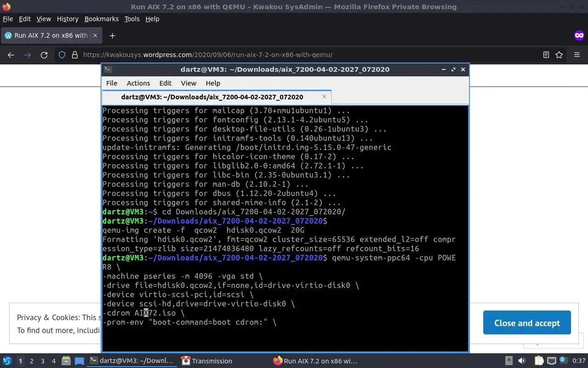Switch to Firefox task in taskbar

pyautogui.click(x=315, y=361)
